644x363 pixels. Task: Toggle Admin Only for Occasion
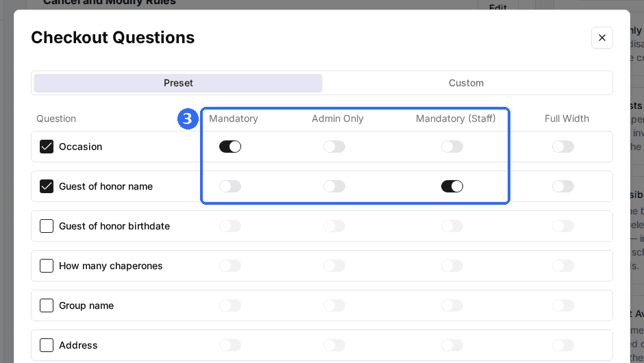(334, 147)
